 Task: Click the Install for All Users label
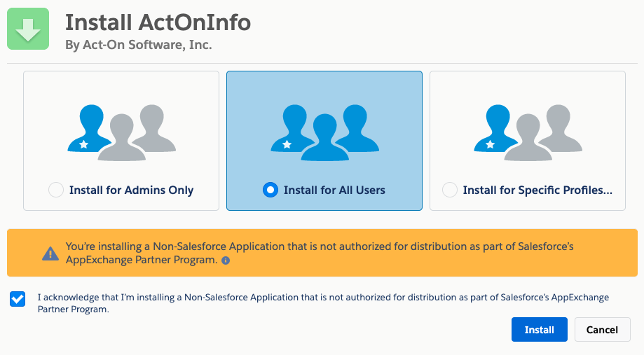coord(334,190)
